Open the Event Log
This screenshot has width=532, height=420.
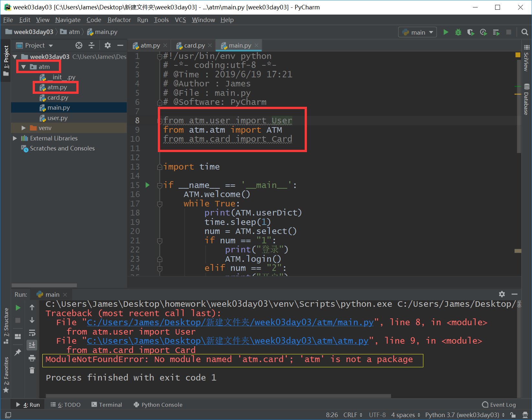coord(499,404)
